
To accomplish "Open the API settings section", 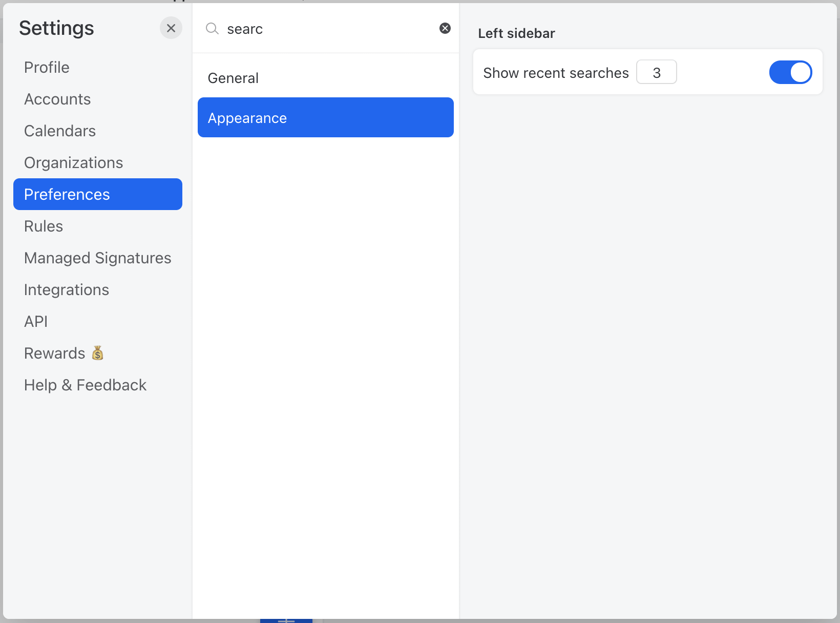I will coord(36,321).
